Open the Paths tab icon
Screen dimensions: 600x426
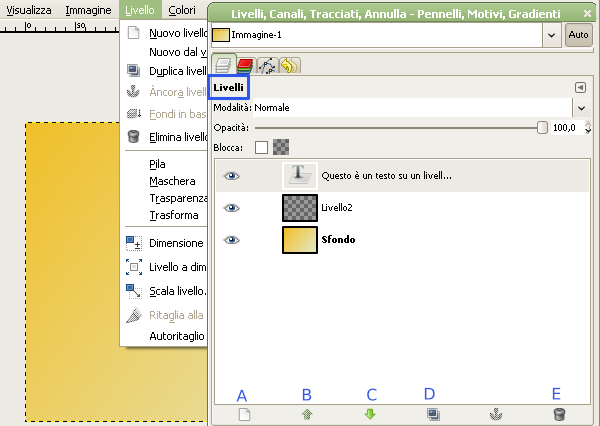[266, 66]
